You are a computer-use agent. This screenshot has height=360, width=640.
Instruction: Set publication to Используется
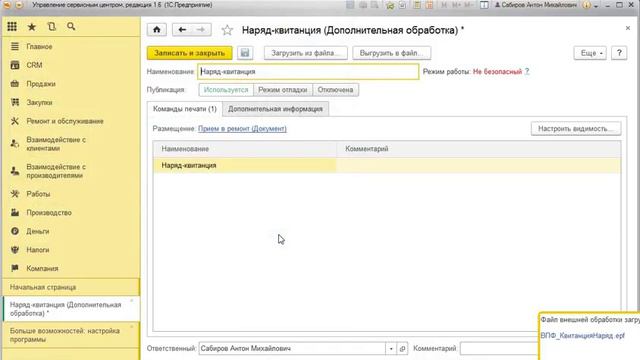point(226,90)
